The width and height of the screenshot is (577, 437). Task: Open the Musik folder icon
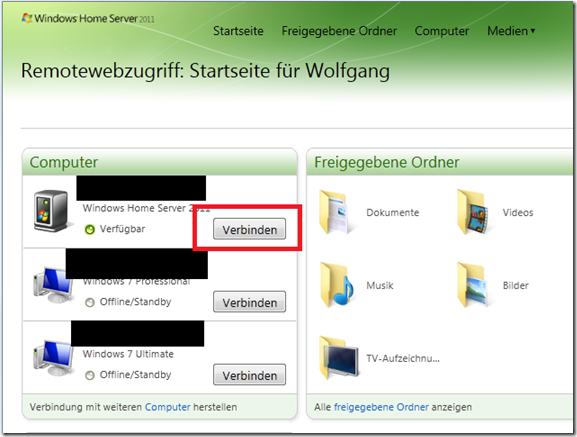[337, 285]
